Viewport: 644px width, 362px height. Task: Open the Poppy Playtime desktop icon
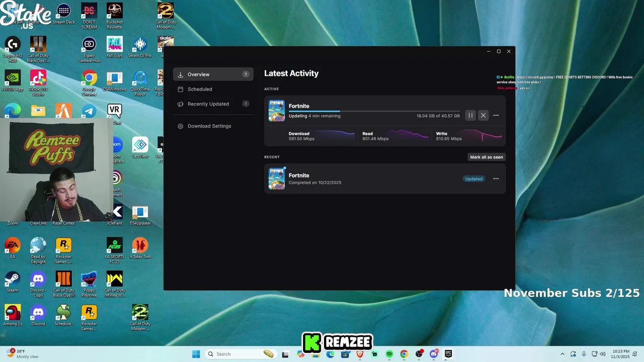coord(89,285)
